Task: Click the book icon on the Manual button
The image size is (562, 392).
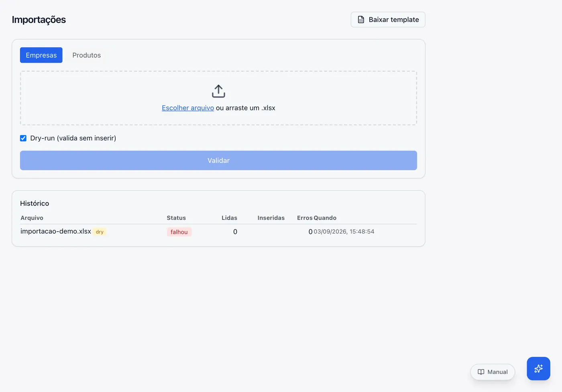Action: (x=481, y=372)
